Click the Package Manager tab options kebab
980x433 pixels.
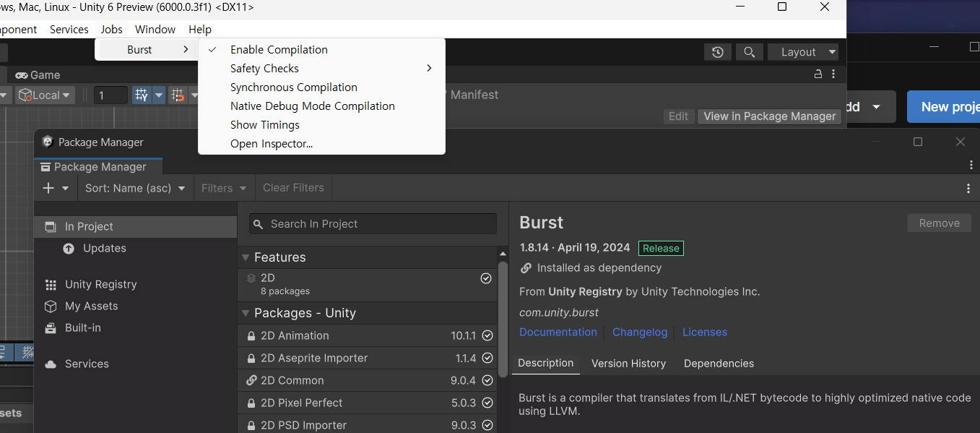[x=971, y=166]
